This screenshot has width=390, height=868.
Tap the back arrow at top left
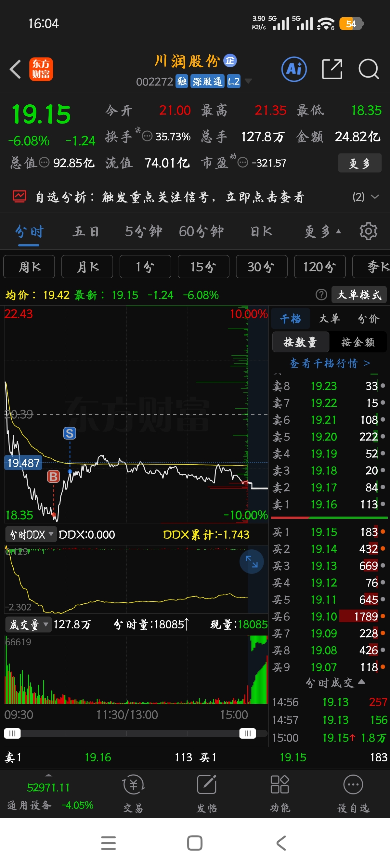15,69
